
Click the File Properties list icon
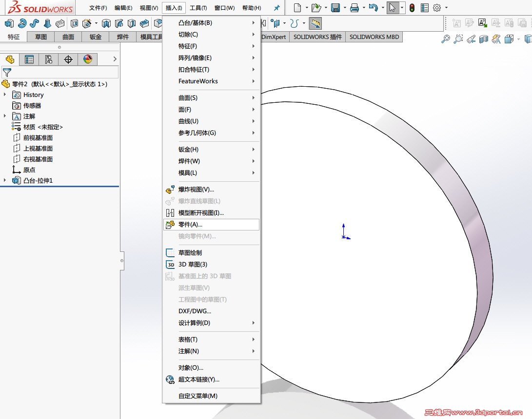(x=424, y=7)
